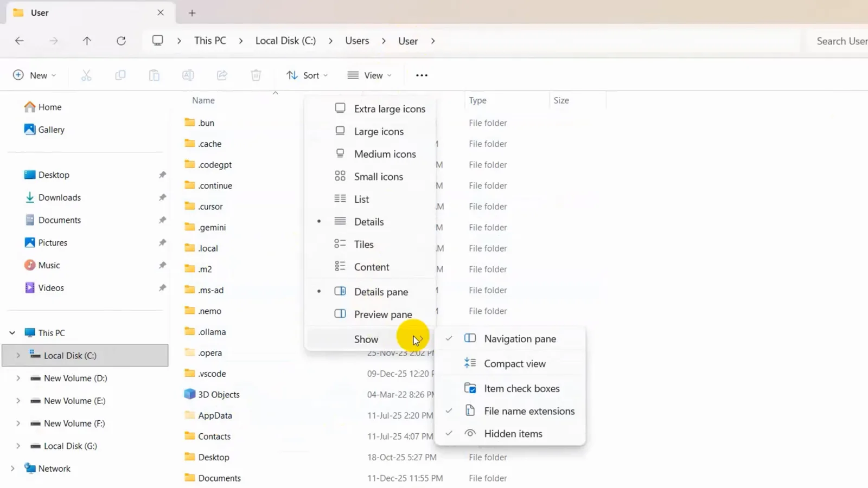Screen dimensions: 868x488
Task: Open Videos in the sidebar
Action: pos(44,288)
